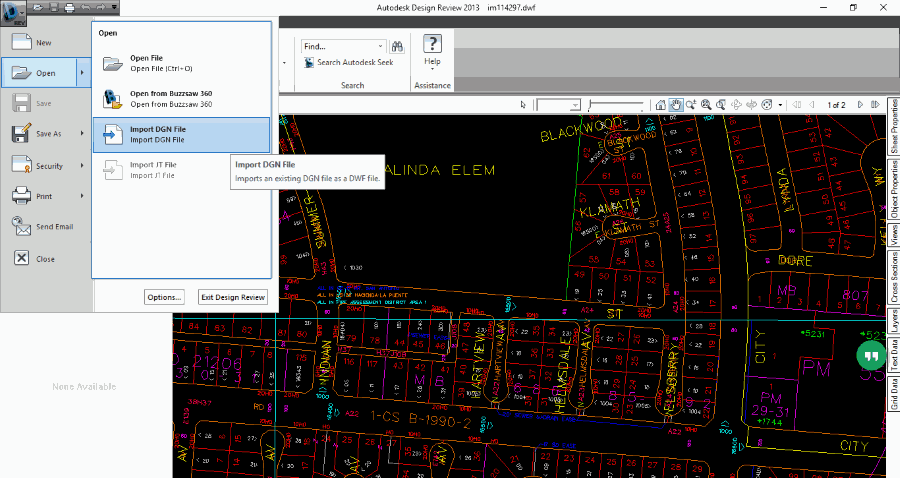The width and height of the screenshot is (900, 478).
Task: Choose Close in the application menu
Action: tap(46, 259)
